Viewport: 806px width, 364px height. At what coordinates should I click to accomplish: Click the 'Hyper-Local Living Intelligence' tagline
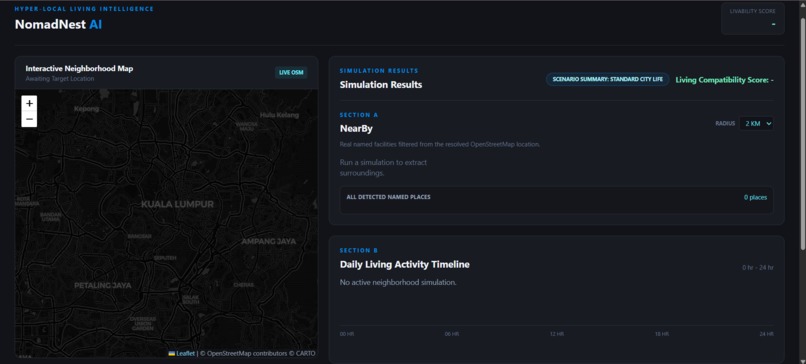[x=84, y=9]
